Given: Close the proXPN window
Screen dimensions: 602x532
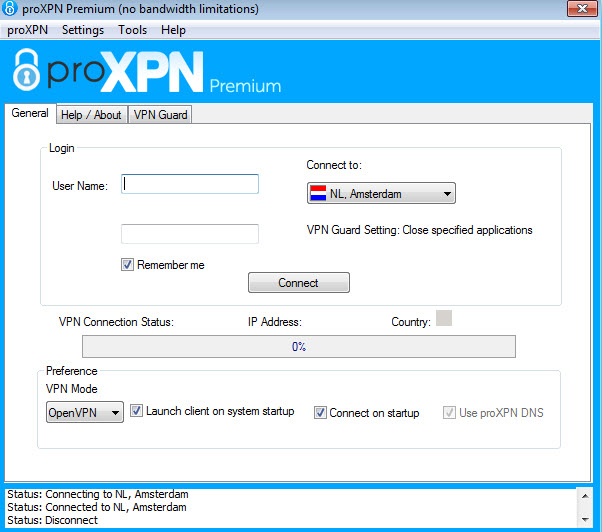Looking at the screenshot, I should click(582, 8).
